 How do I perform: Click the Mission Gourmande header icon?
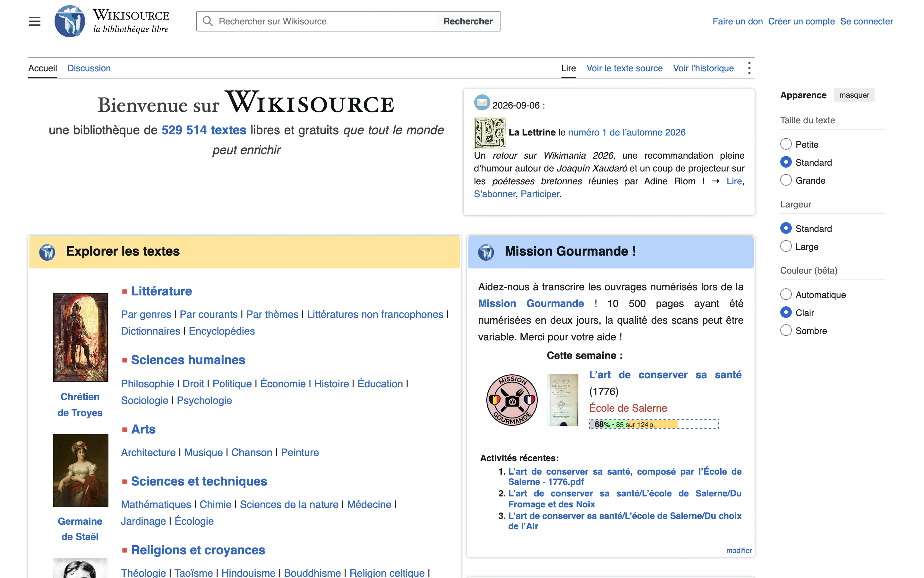(x=486, y=252)
